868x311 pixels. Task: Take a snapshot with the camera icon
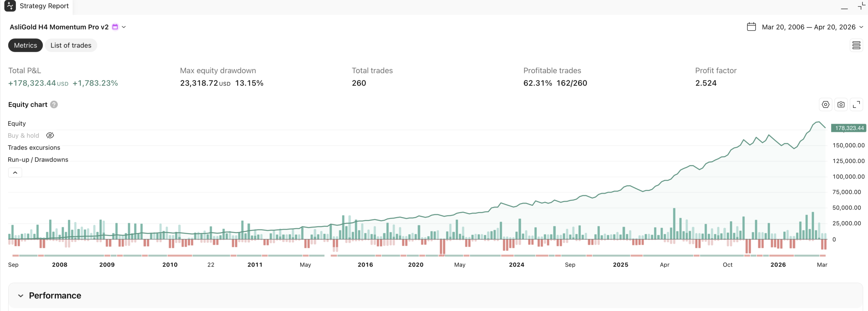click(x=841, y=104)
